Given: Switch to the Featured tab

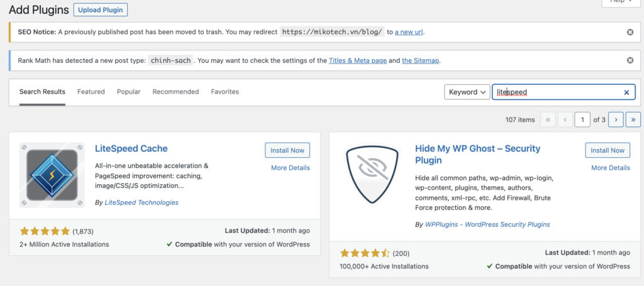Looking at the screenshot, I should (x=91, y=92).
